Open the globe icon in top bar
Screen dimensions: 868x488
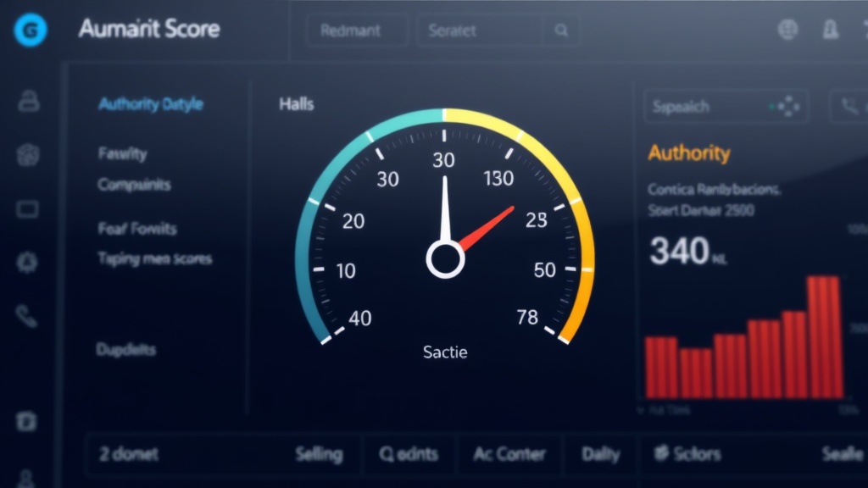[x=787, y=30]
